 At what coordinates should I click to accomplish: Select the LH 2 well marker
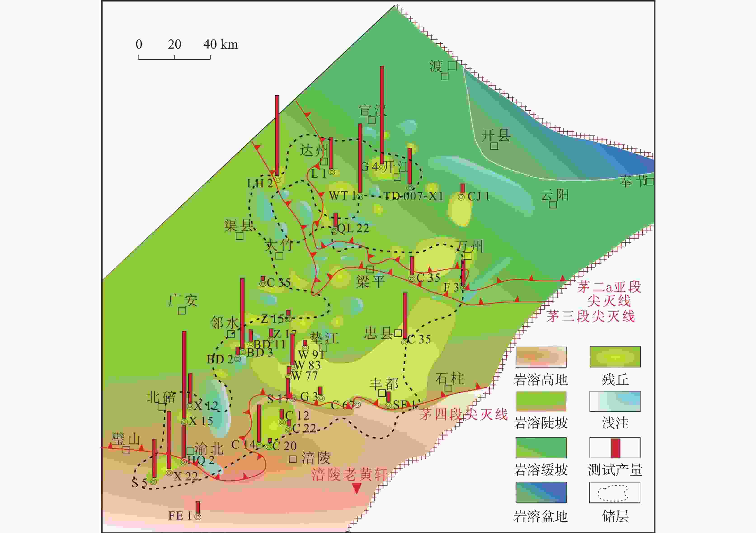pos(278,179)
